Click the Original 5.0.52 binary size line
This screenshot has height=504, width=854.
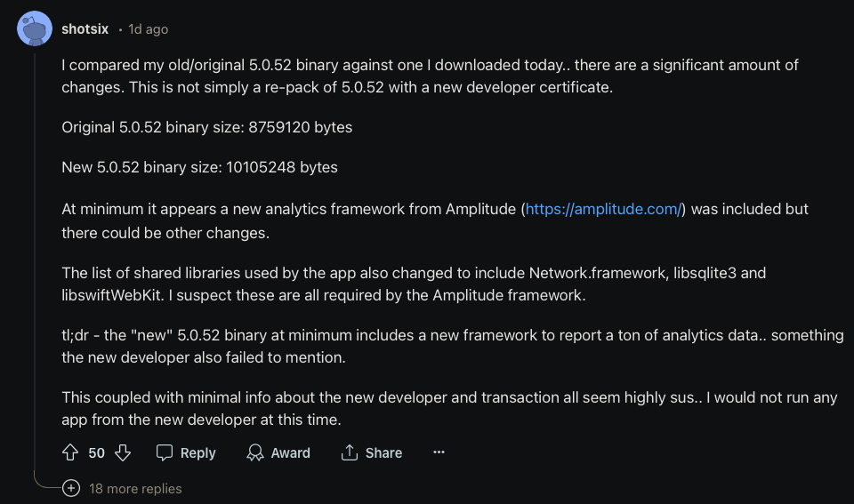click(206, 127)
